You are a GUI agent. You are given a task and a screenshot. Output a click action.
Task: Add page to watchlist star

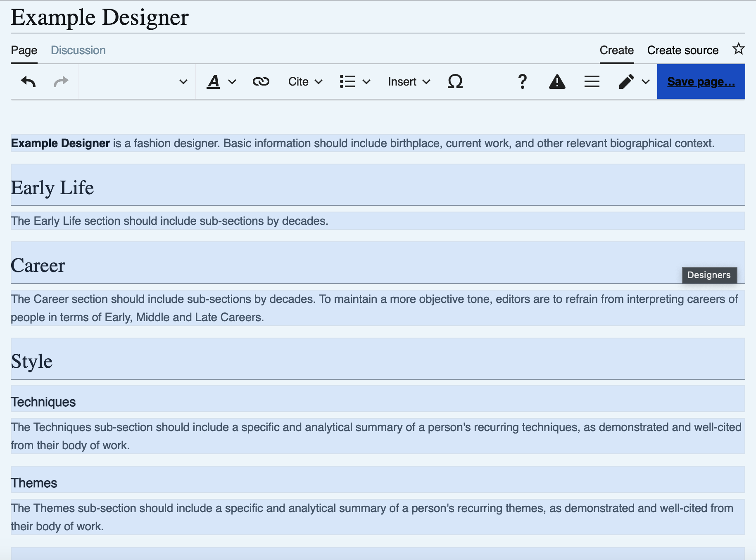pos(738,49)
